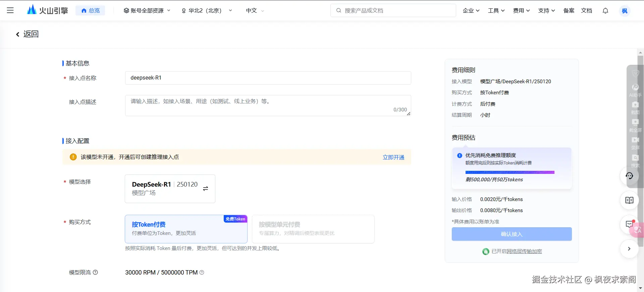Click scrollbar up arrow
This screenshot has width=644, height=292.
point(640,53)
